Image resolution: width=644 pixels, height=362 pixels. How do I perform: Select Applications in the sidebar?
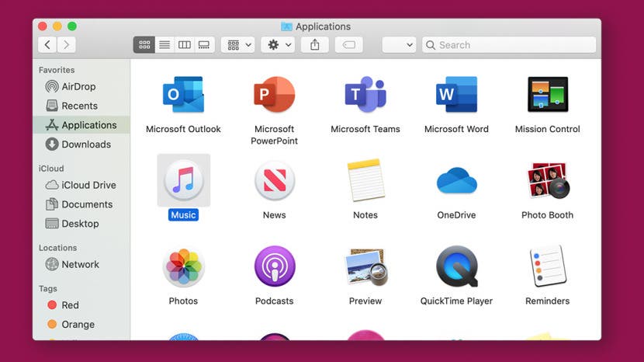[x=81, y=125]
